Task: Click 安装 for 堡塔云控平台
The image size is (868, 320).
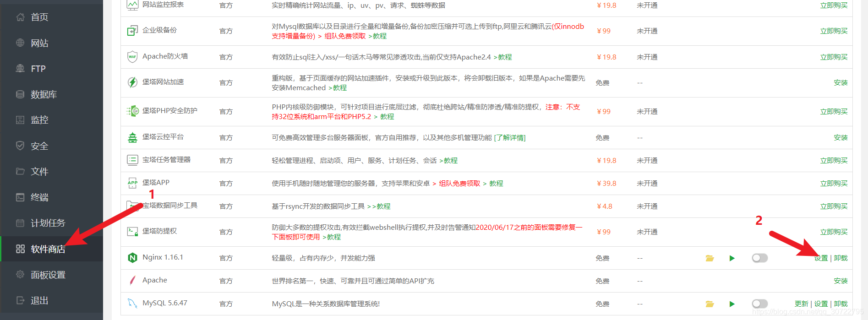Action: [x=841, y=138]
